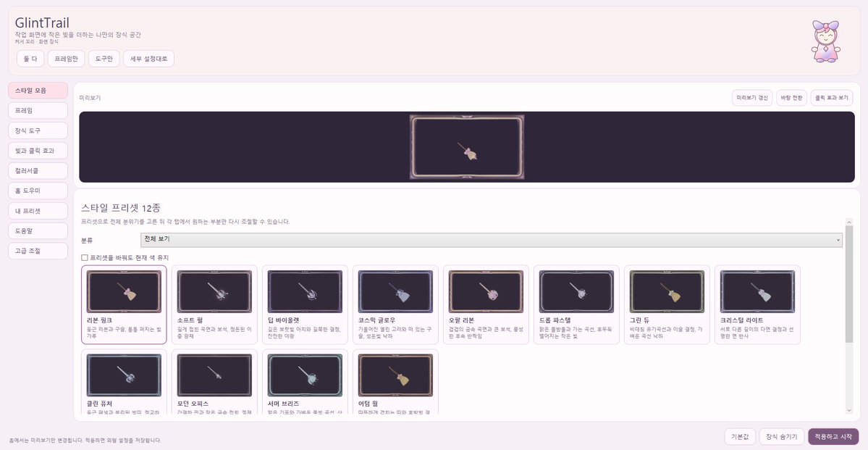Screen dimensions: 868x450
Task: Select the 도구만 mode button
Action: [x=104, y=59]
